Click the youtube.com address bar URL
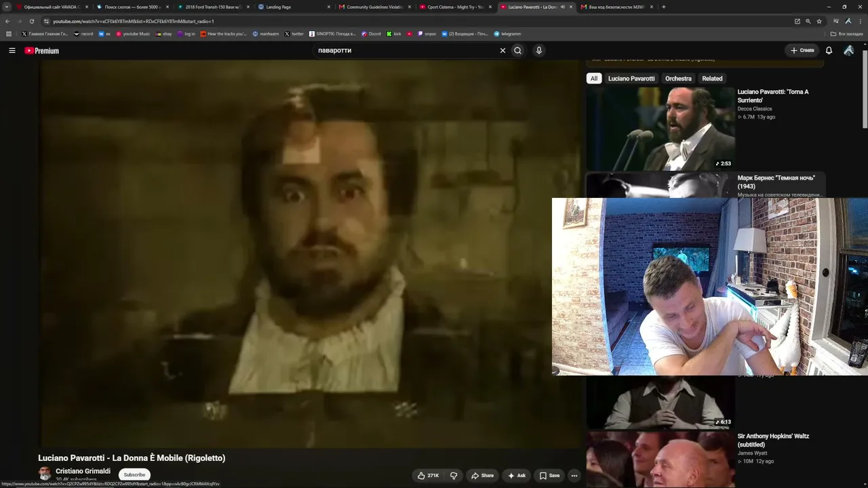The width and height of the screenshot is (868, 488). 134,21
